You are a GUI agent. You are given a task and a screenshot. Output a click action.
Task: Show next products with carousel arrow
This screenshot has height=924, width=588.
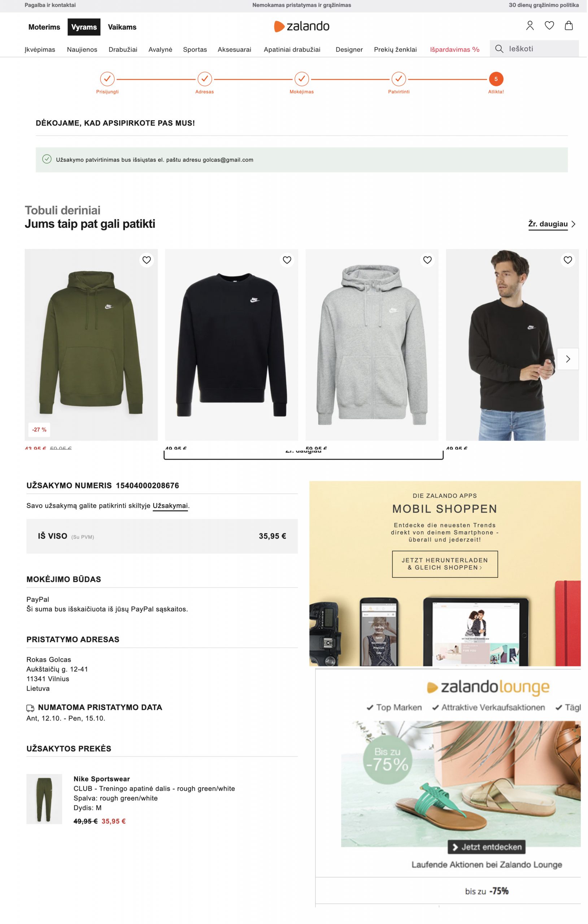point(569,359)
